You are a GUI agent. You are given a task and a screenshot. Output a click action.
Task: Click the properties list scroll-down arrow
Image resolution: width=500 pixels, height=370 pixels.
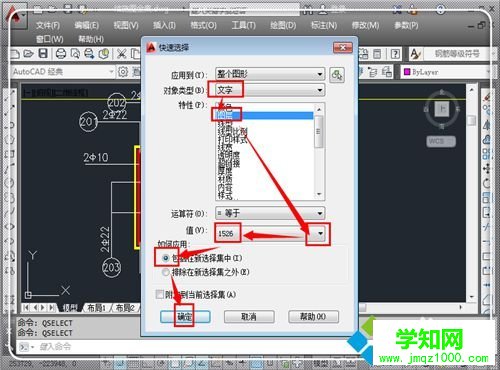[x=319, y=194]
